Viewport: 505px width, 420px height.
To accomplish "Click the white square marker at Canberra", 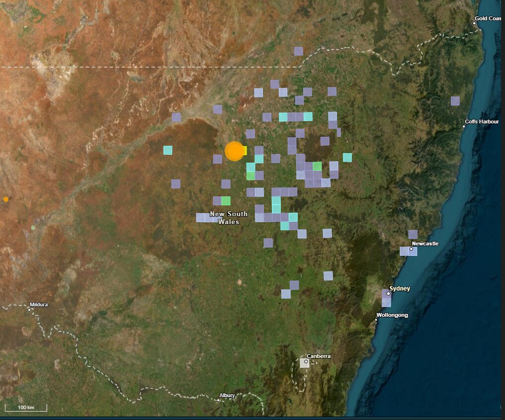I will pyautogui.click(x=304, y=363).
